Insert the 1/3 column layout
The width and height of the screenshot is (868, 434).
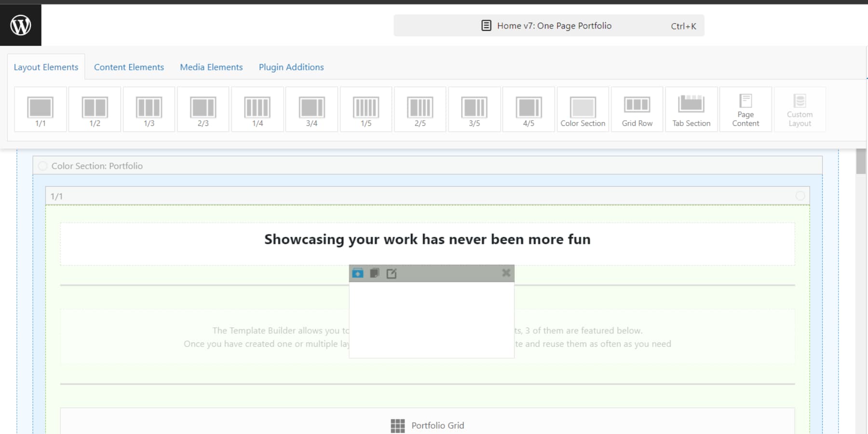coord(149,109)
